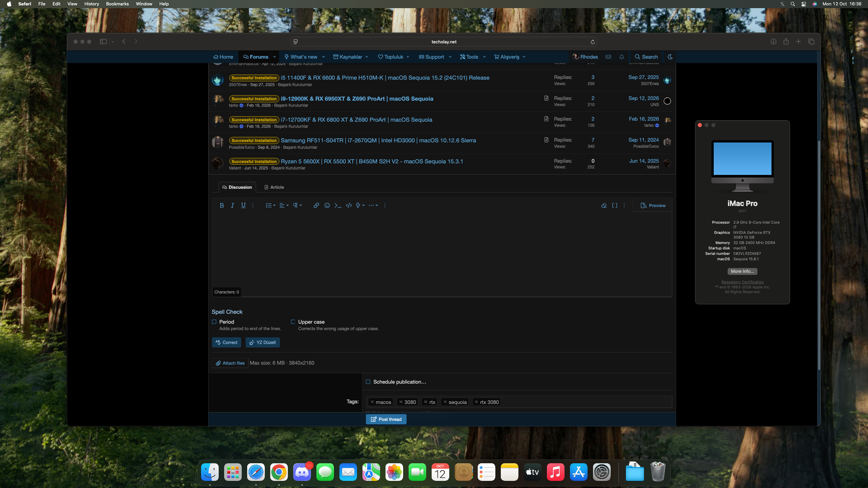The image size is (868, 488).
Task: Click More Info in the iMac Pro window
Action: [743, 271]
